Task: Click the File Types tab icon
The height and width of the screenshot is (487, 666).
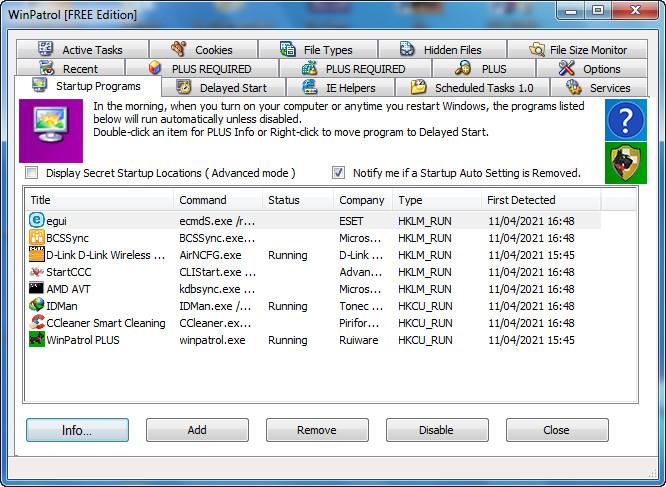Action: coord(288,49)
